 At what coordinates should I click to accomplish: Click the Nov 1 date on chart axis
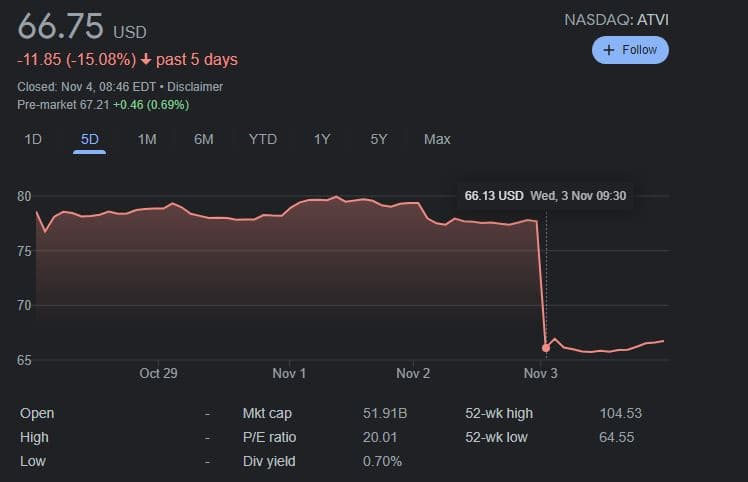[289, 373]
